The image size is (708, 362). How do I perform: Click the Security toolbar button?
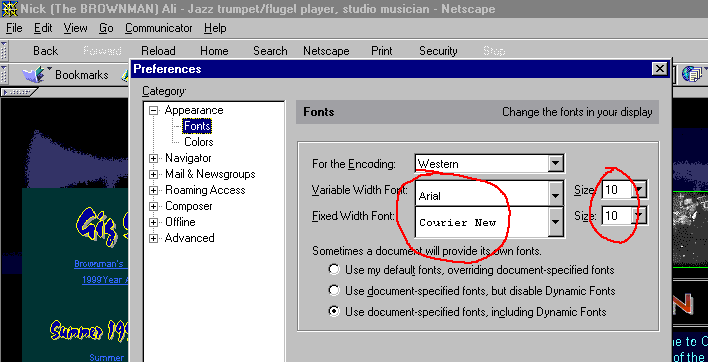point(438,51)
